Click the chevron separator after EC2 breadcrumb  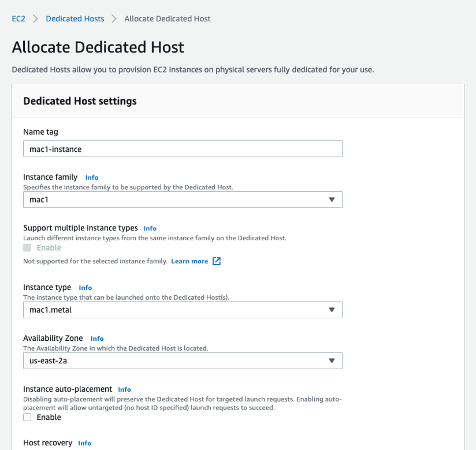35,18
